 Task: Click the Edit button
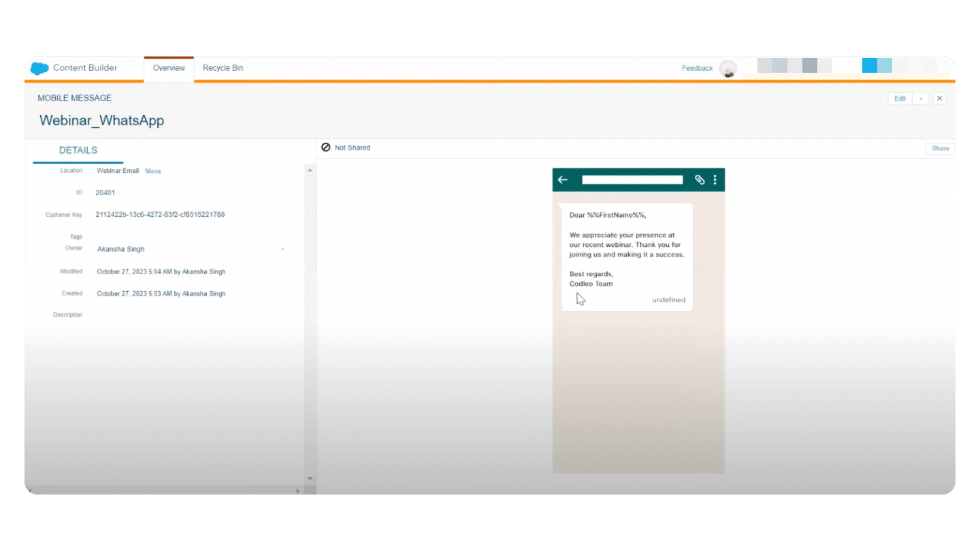pos(900,99)
